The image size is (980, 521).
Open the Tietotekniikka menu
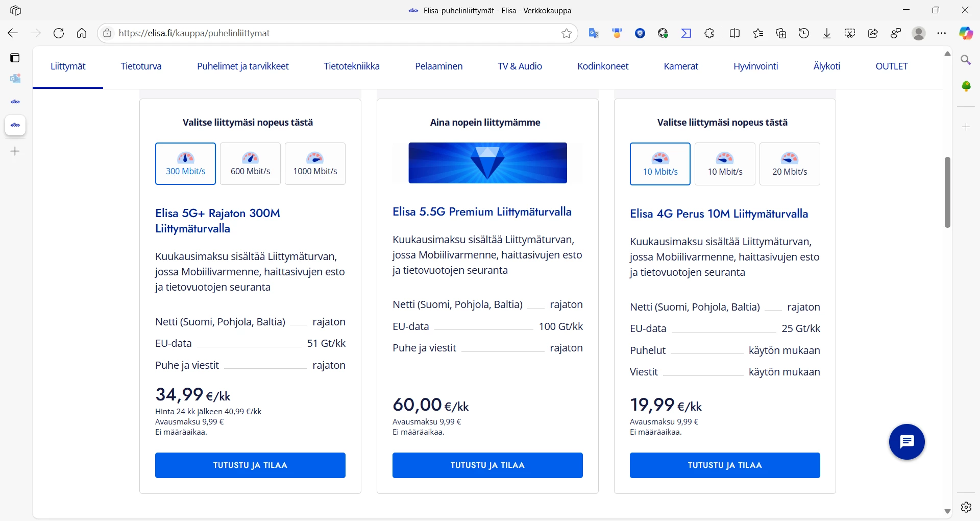click(x=352, y=66)
